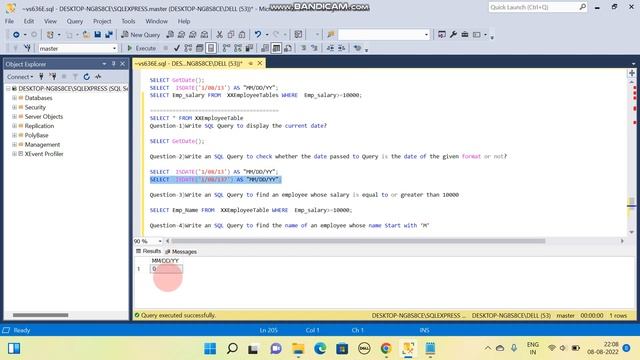Image resolution: width=640 pixels, height=360 pixels.
Task: Click the Undo arrow icon
Action: 258,35
